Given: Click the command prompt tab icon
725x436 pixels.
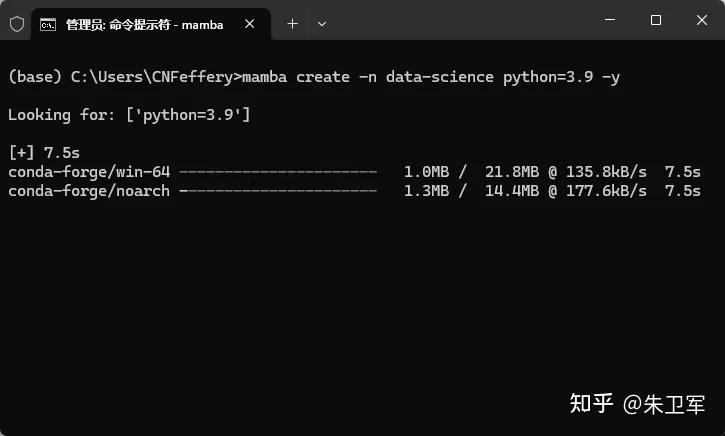Looking at the screenshot, I should (x=48, y=23).
